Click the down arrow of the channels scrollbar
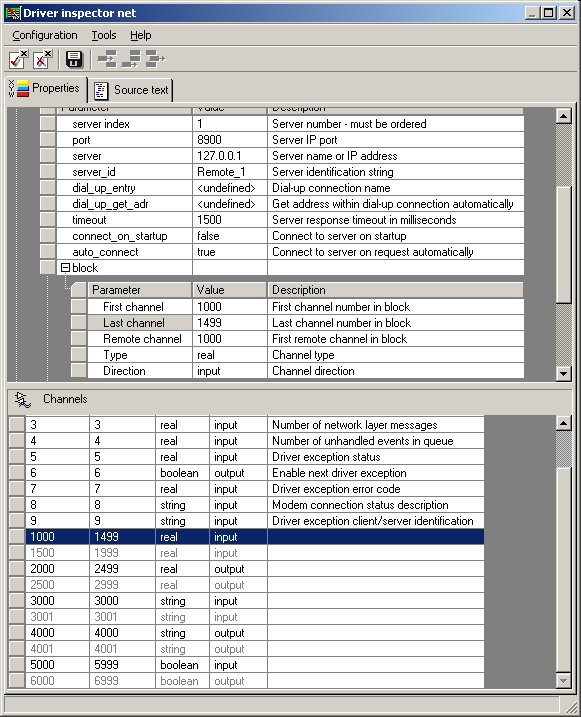 (x=564, y=680)
